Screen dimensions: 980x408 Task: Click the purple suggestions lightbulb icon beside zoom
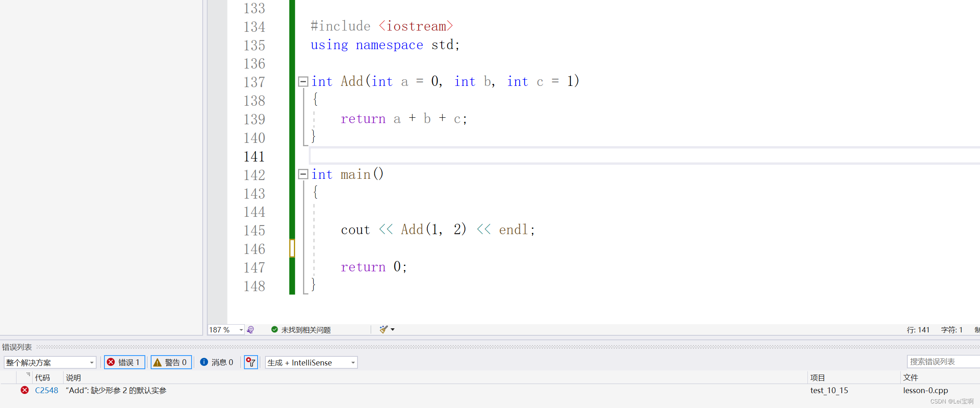pos(251,330)
